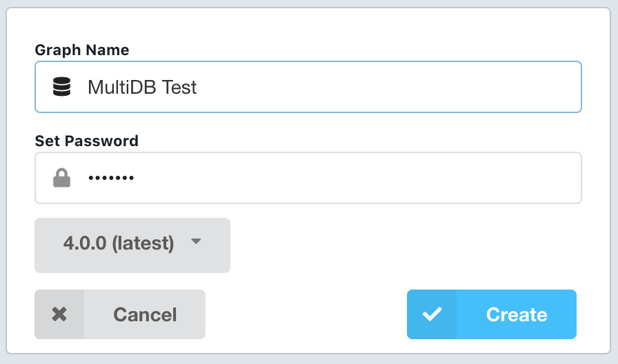Screen dimensions: 618x364
Task: Click empty area right of password dots
Action: tap(355, 178)
